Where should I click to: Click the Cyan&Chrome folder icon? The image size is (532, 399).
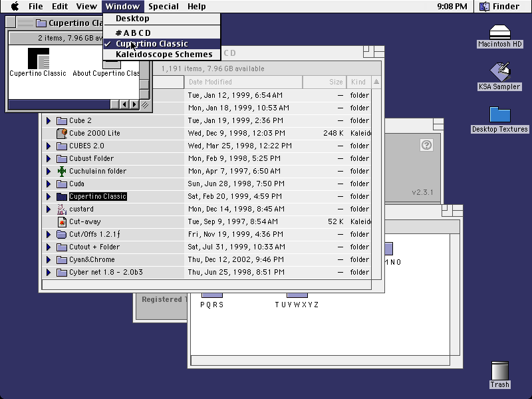(x=62, y=259)
